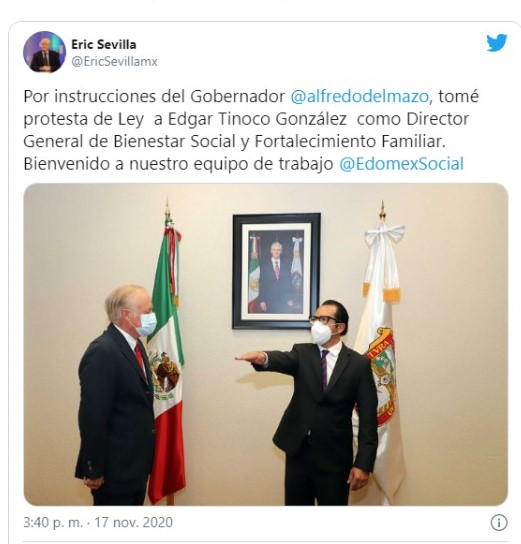Click the Bienvenido a nuestro equipo line

(178, 164)
